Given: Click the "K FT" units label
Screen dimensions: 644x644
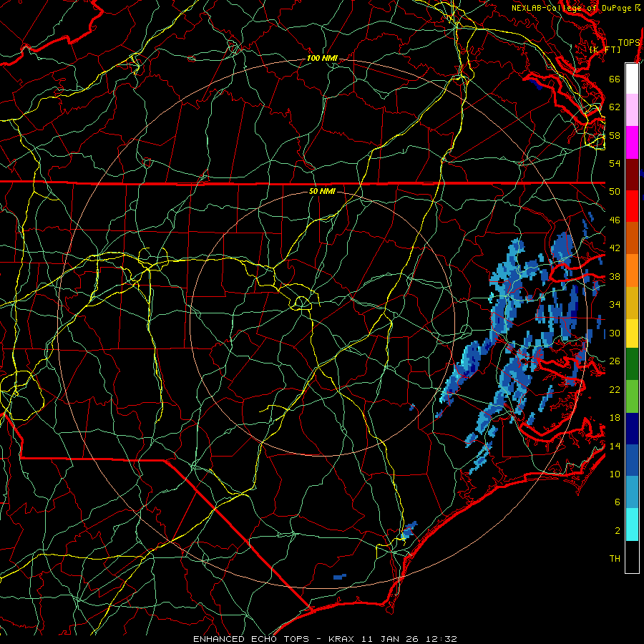Looking at the screenshot, I should (605, 49).
